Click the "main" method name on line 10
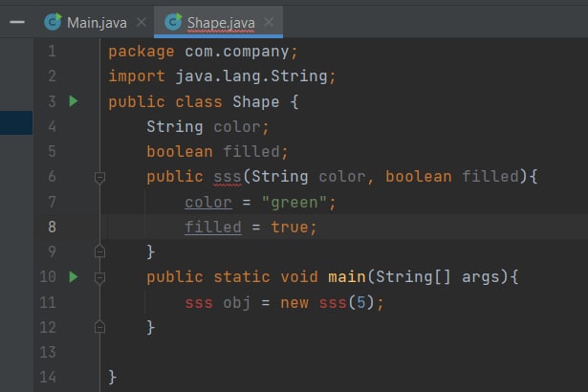This screenshot has width=588, height=392. (347, 277)
